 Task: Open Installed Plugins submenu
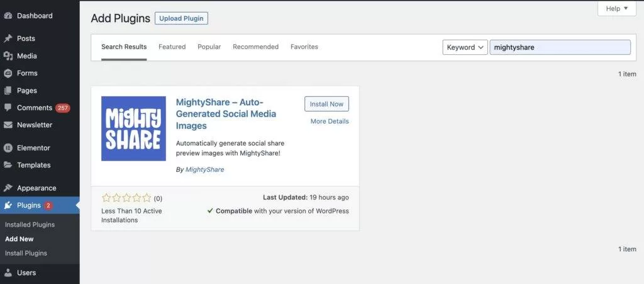30,225
